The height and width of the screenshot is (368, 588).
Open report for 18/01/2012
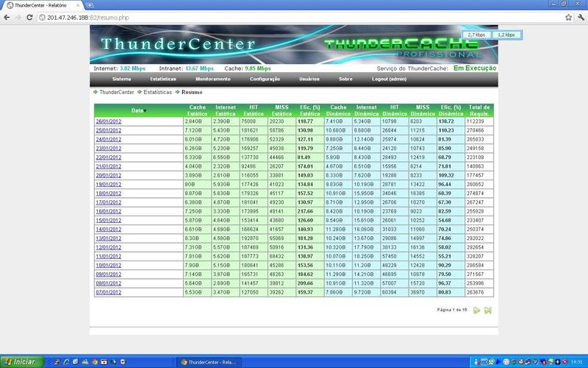click(x=108, y=194)
